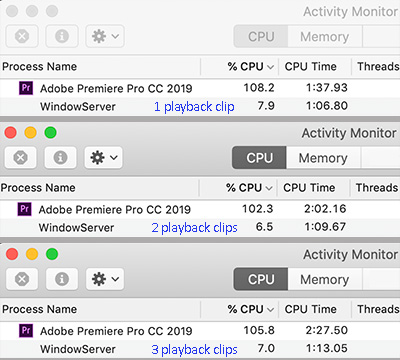Click the 105.8 CPU value
Image resolution: width=400 pixels, height=360 pixels.
[259, 330]
